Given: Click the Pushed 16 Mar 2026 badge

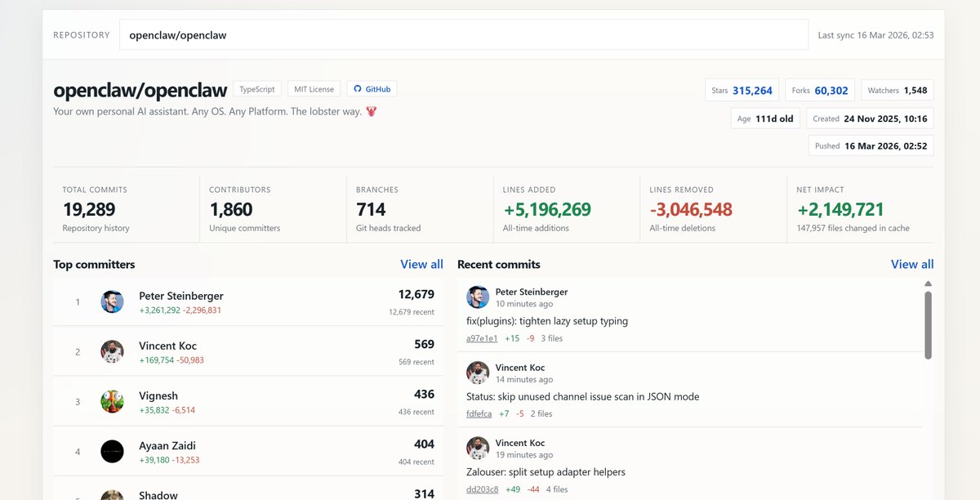Looking at the screenshot, I should (871, 145).
